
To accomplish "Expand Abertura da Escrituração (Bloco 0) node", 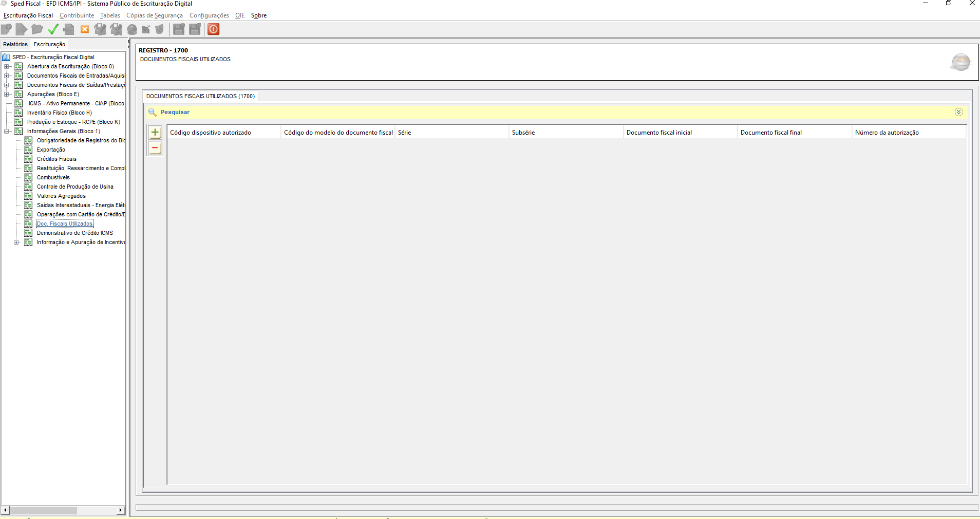I will (x=6, y=66).
